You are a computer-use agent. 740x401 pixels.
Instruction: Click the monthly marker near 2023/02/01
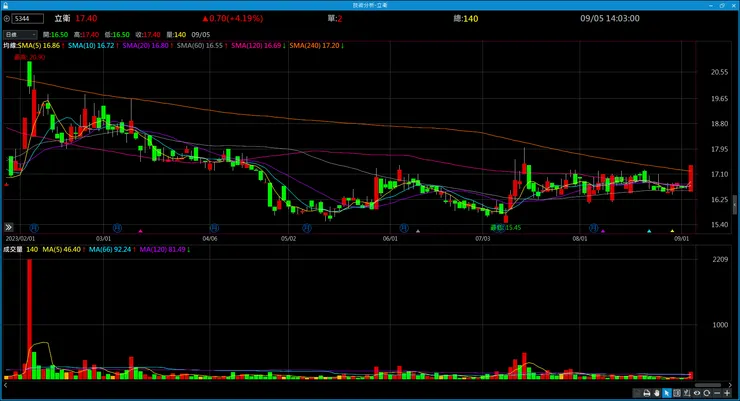pyautogui.click(x=34, y=228)
